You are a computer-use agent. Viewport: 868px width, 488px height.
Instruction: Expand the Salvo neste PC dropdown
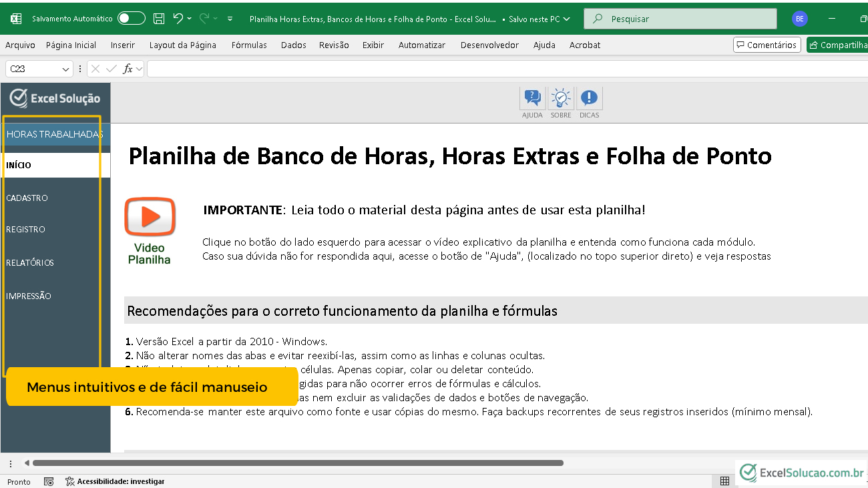[x=567, y=19]
